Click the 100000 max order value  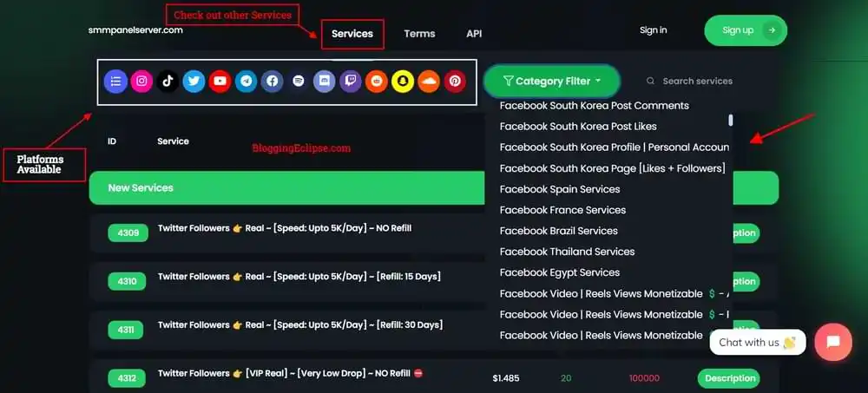click(x=644, y=378)
